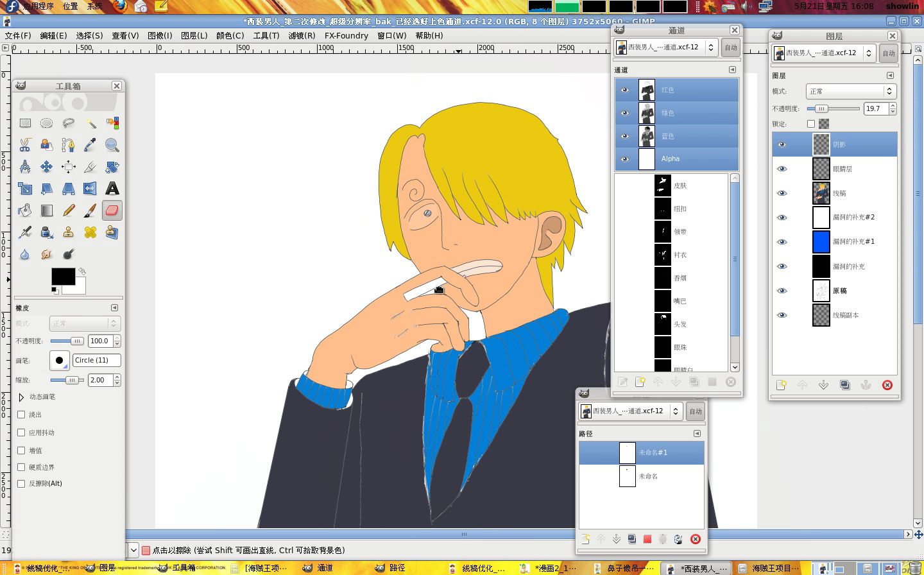The width and height of the screenshot is (924, 575).
Task: Select the Blend gradient tool
Action: click(x=46, y=210)
